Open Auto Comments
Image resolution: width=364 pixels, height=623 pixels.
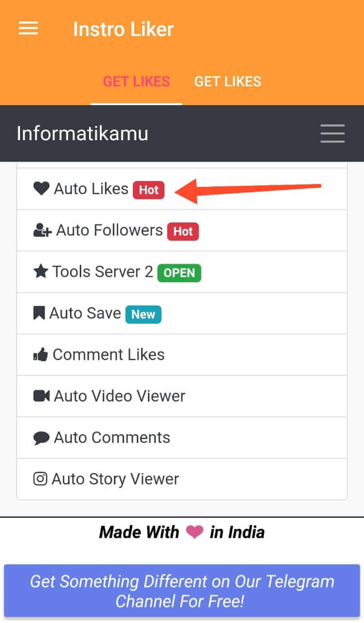(182, 438)
